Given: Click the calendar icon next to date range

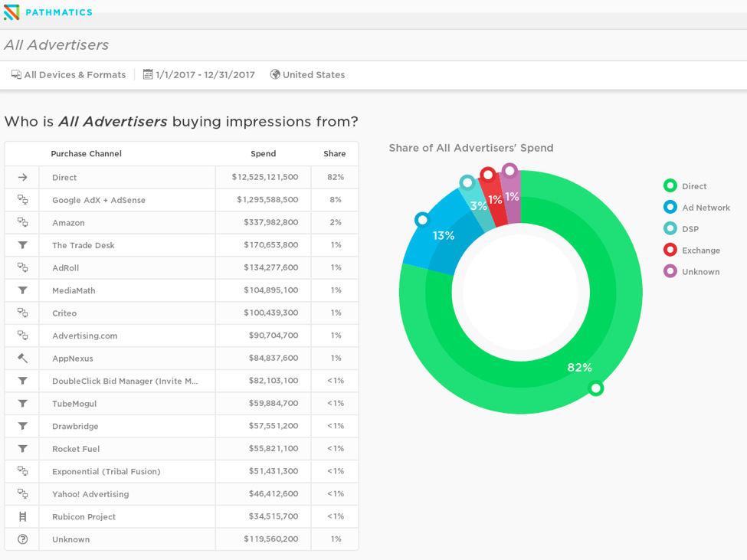Looking at the screenshot, I should click(148, 75).
